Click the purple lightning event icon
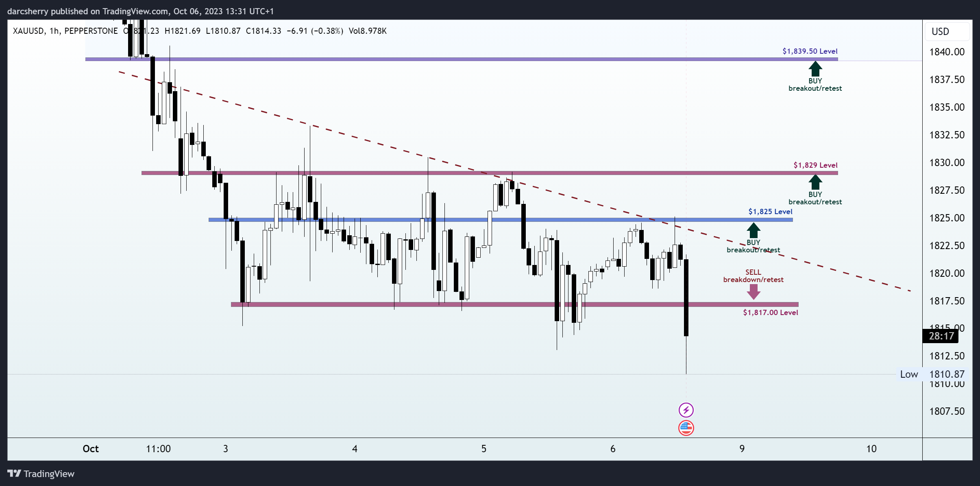Screen dimensions: 980x486 pos(686,410)
